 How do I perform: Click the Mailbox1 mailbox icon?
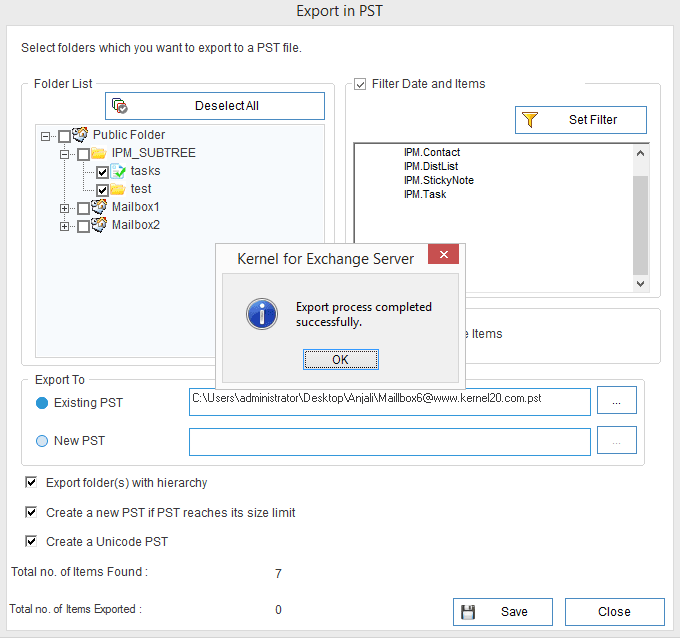[99, 206]
